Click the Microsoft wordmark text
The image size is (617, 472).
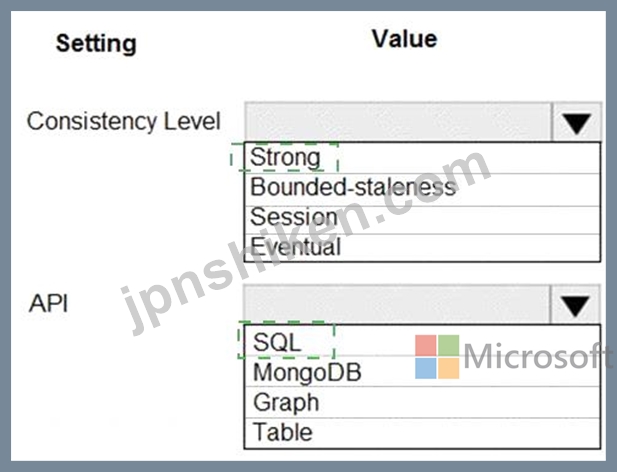click(538, 356)
